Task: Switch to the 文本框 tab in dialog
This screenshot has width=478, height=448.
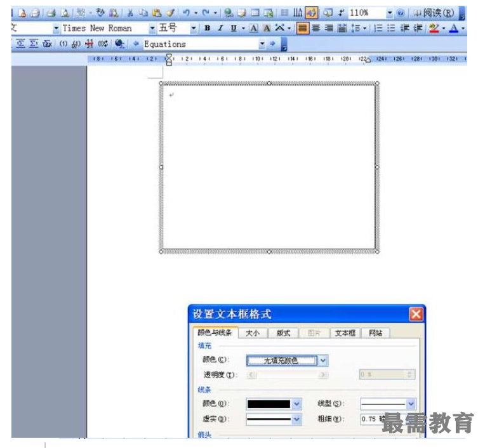Action: coord(345,333)
